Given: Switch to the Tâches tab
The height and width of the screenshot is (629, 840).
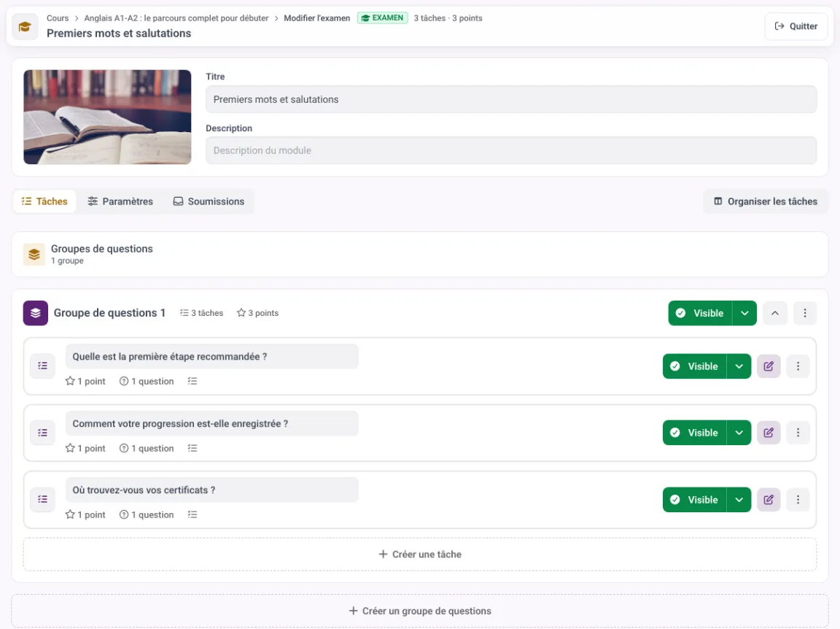Looking at the screenshot, I should (44, 201).
